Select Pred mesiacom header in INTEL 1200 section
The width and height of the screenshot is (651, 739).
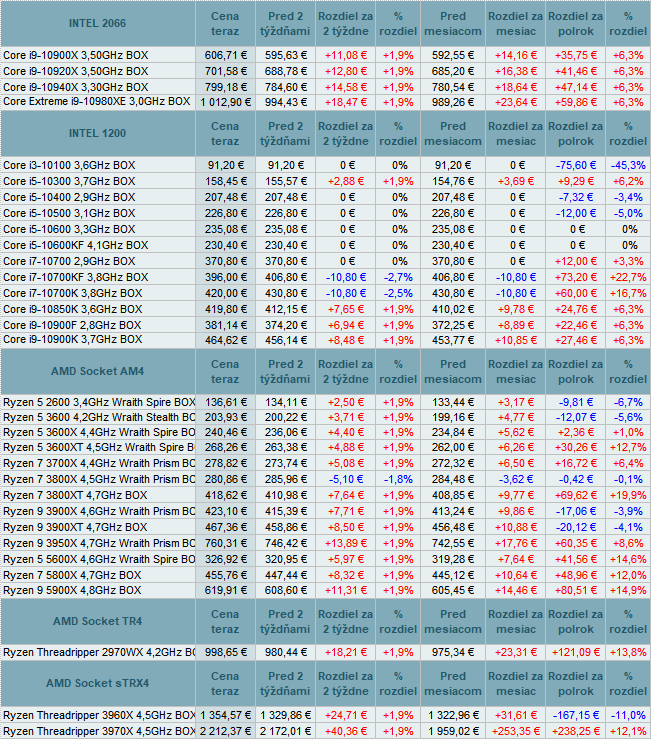(x=453, y=133)
